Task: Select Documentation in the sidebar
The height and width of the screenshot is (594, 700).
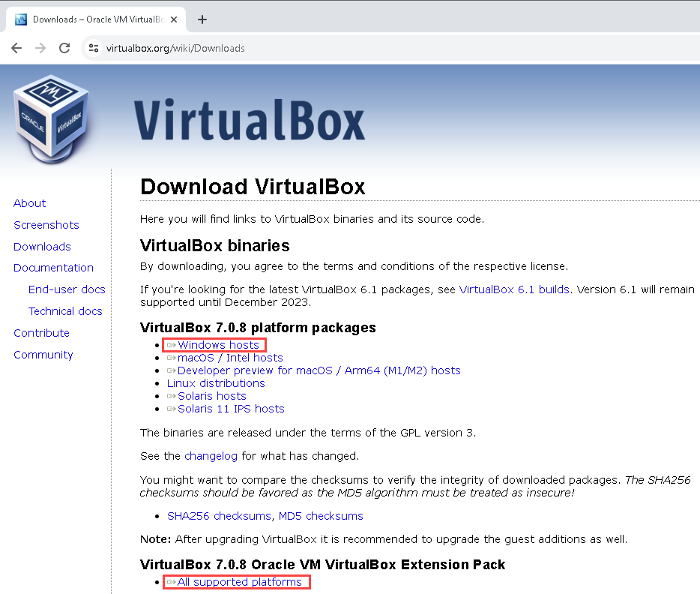Action: [x=53, y=268]
